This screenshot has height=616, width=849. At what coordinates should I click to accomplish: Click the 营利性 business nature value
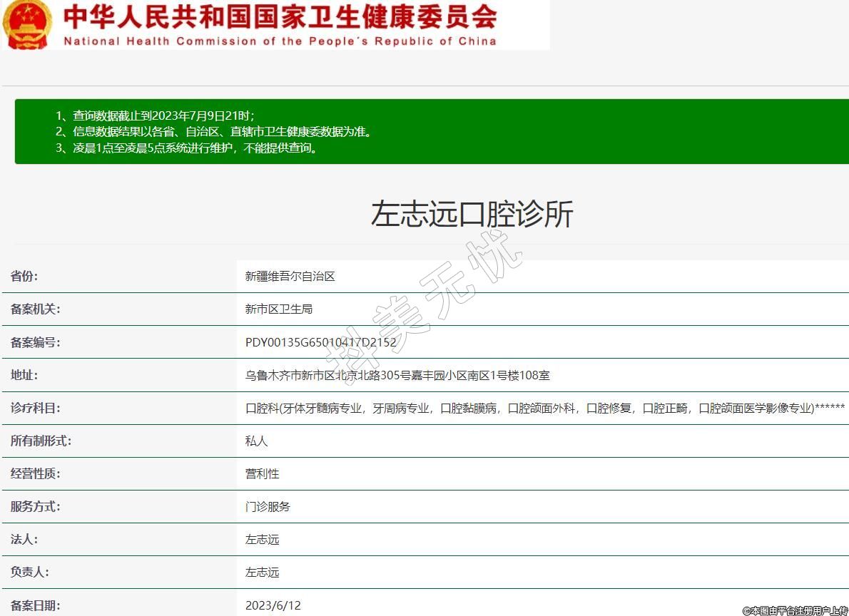coord(262,473)
